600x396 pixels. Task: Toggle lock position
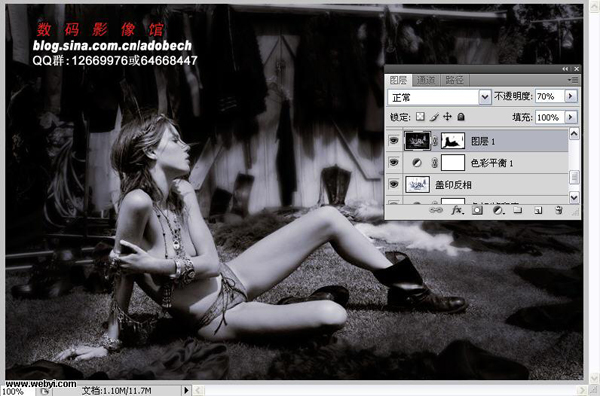[447, 116]
